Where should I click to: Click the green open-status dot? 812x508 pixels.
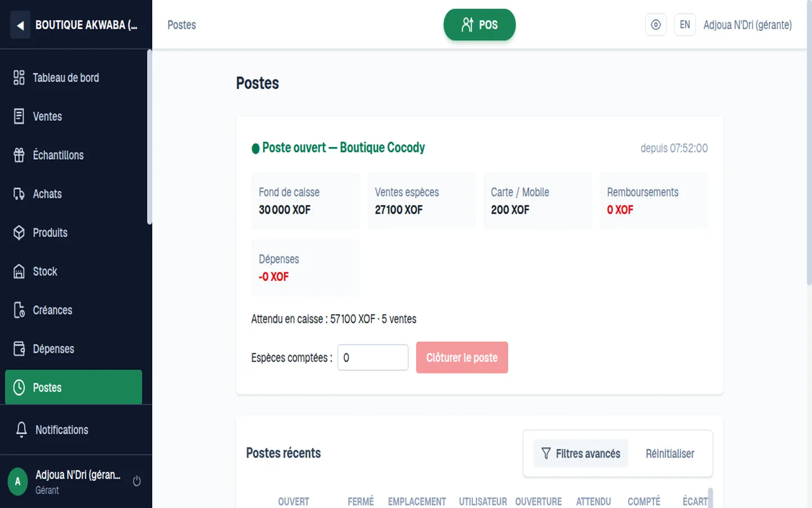[255, 148]
